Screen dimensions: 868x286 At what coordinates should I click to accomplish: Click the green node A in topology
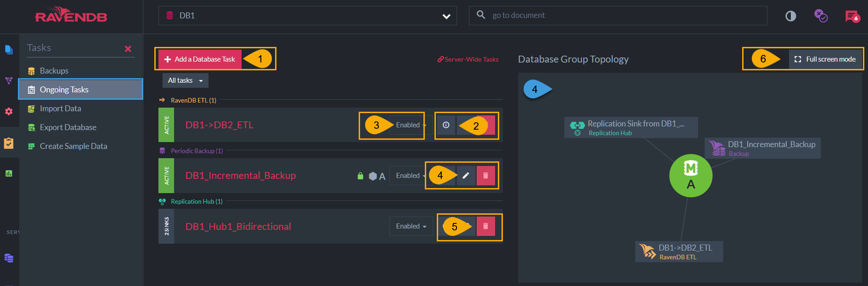(x=691, y=176)
